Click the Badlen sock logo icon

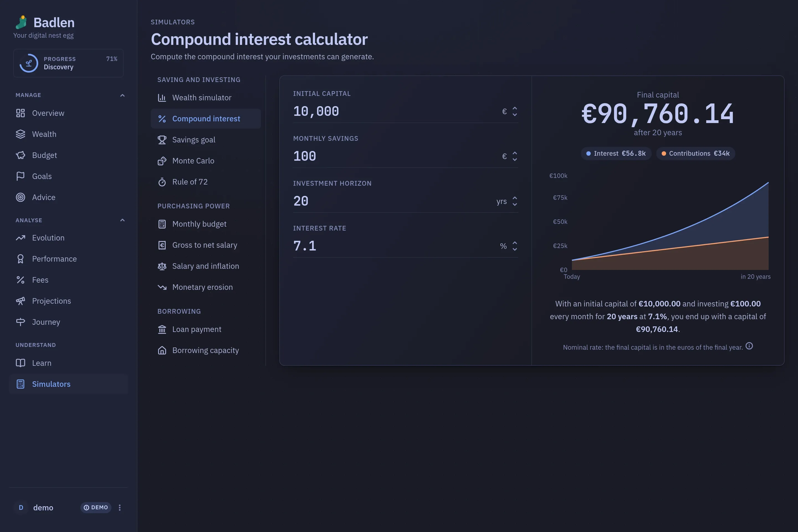point(21,22)
